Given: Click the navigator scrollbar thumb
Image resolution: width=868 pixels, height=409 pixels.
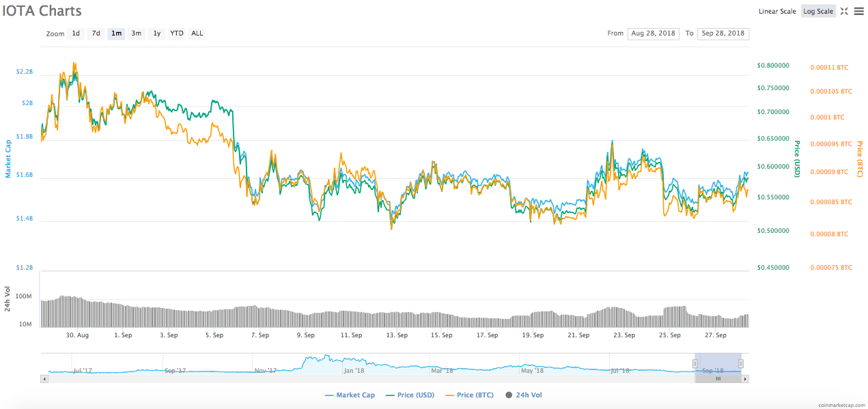Looking at the screenshot, I should pos(718,378).
